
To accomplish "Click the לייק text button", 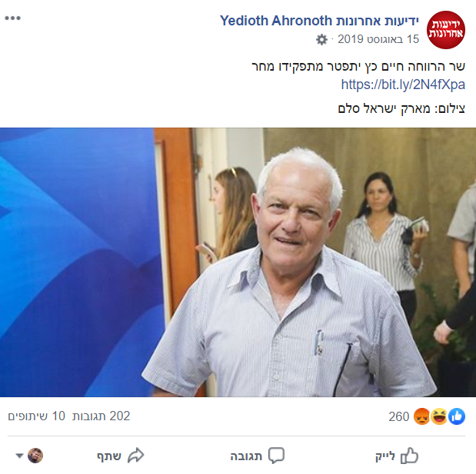I will [x=385, y=456].
